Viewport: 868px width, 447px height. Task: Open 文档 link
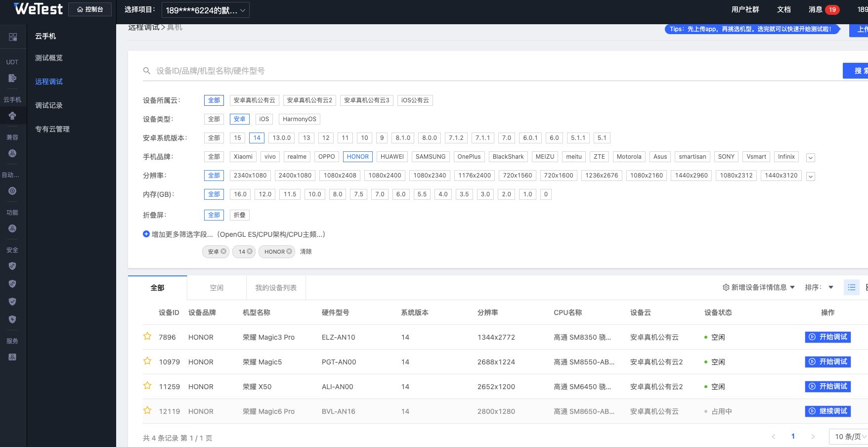(783, 9)
